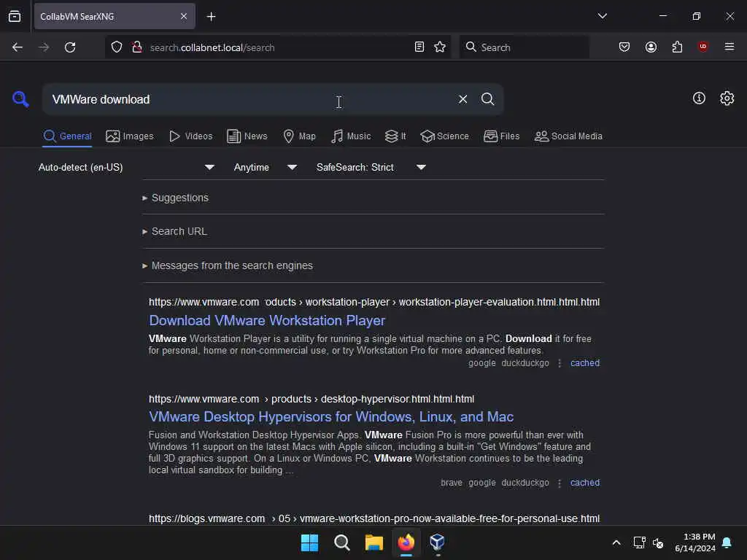747x560 pixels.
Task: Switch to the News category
Action: point(247,136)
